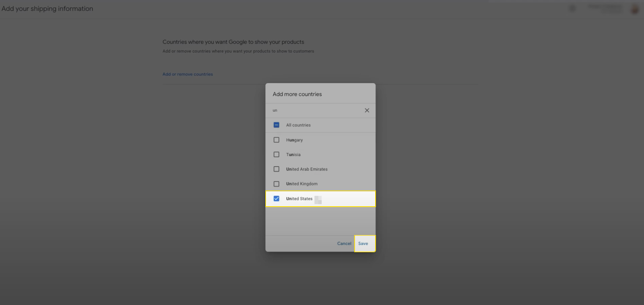Enable the Tunisia checkbox
The image size is (644, 305).
[277, 155]
